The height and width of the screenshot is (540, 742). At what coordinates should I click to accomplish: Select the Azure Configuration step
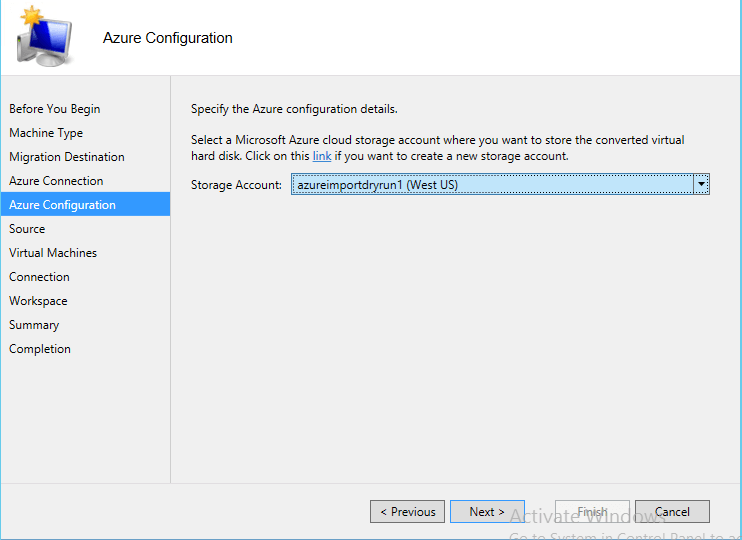click(x=85, y=204)
